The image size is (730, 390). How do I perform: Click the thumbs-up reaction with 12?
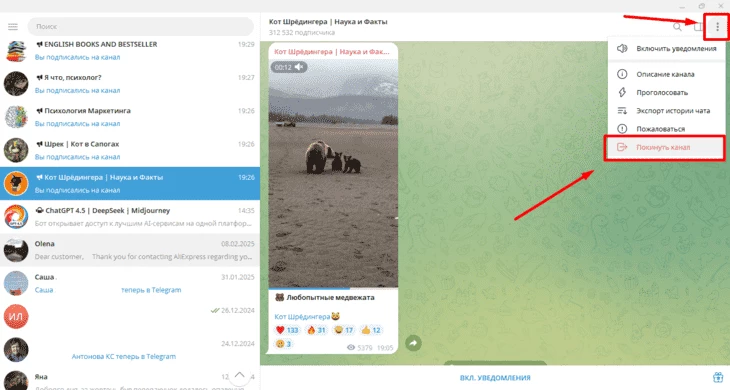[x=371, y=330]
